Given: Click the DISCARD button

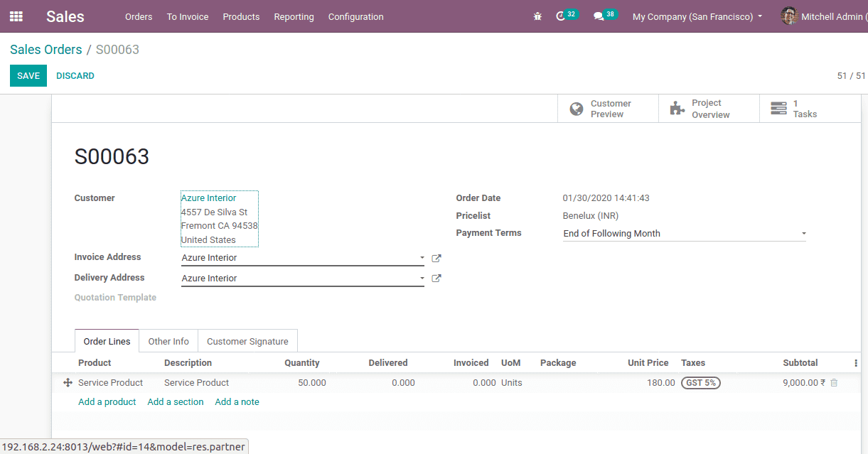Looking at the screenshot, I should tap(75, 76).
